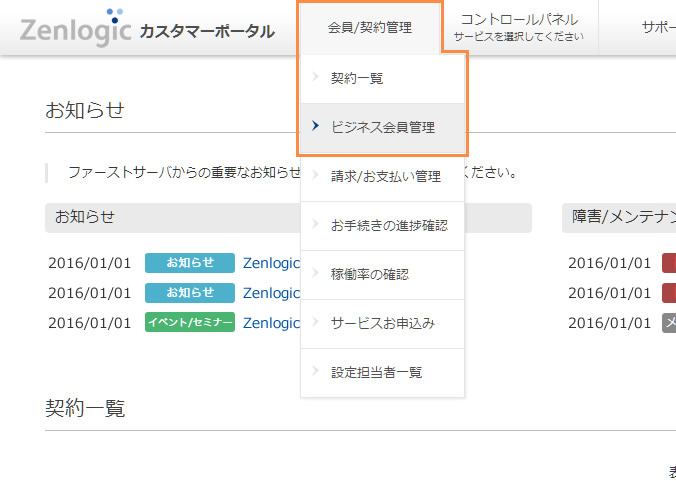
Task: Click the chevron icon next to 稼働率の確認
Action: [315, 274]
